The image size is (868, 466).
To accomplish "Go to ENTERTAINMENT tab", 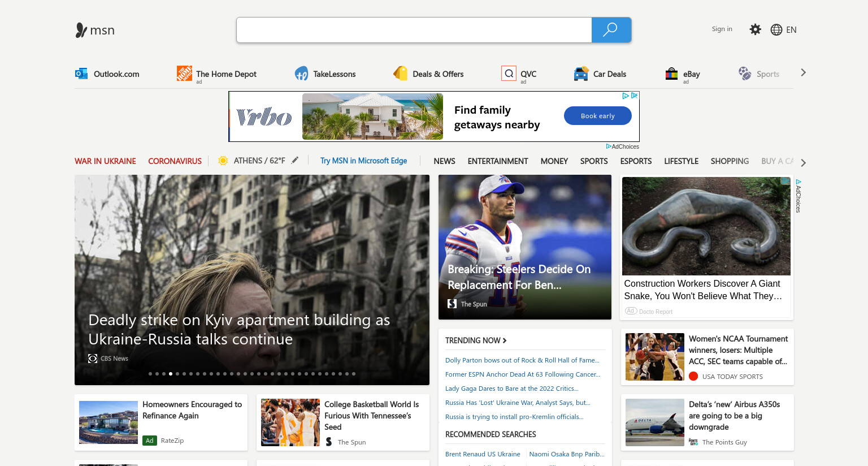I will pos(498,161).
